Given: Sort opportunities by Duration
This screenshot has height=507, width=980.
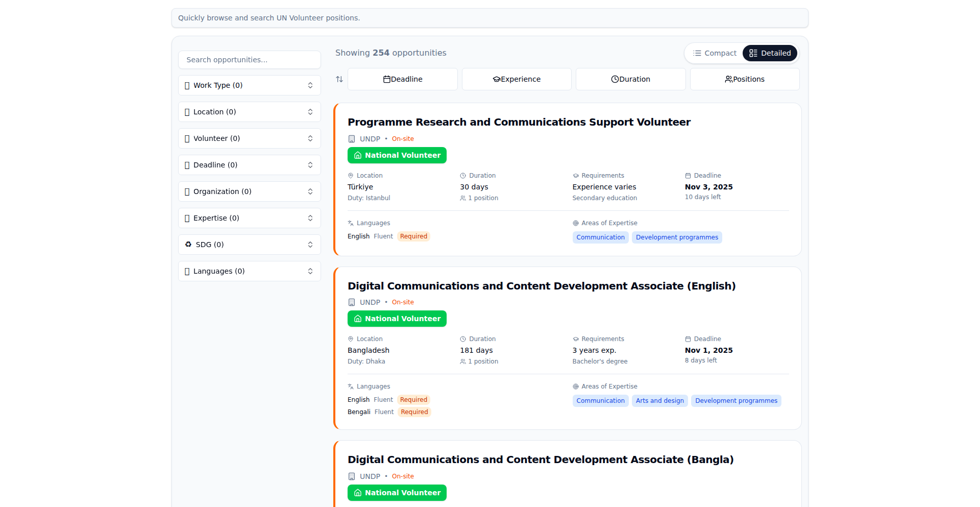Looking at the screenshot, I should 630,79.
